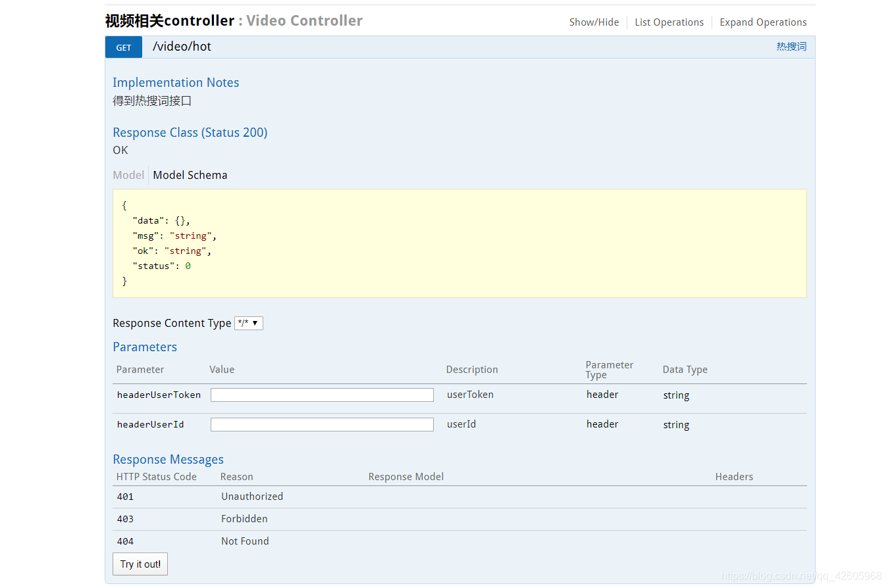Image resolution: width=888 pixels, height=588 pixels.
Task: Select the "msg": "string" schema line
Action: pos(174,235)
